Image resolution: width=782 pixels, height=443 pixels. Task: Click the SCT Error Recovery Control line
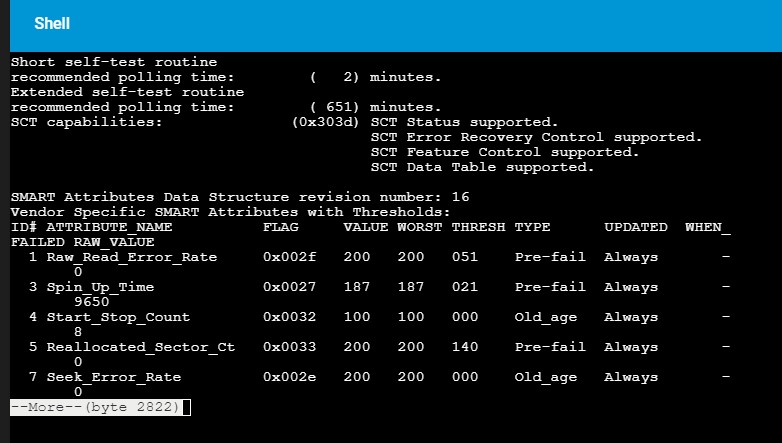pos(536,137)
